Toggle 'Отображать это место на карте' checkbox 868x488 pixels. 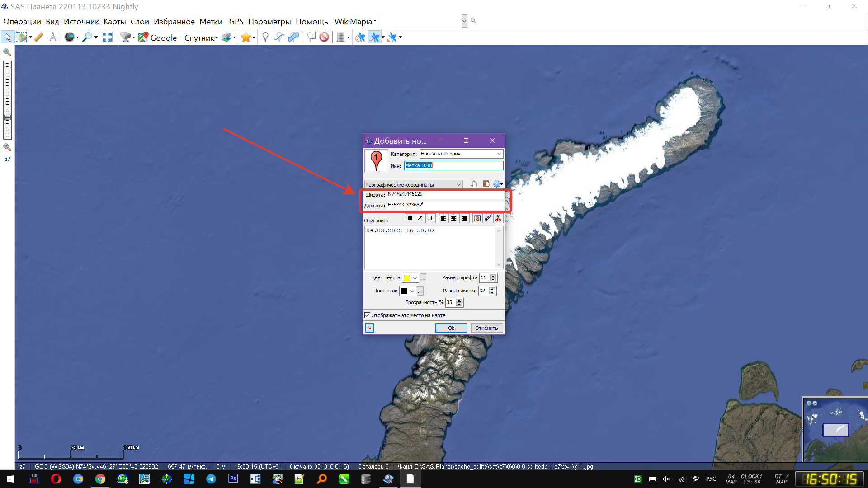(x=368, y=315)
